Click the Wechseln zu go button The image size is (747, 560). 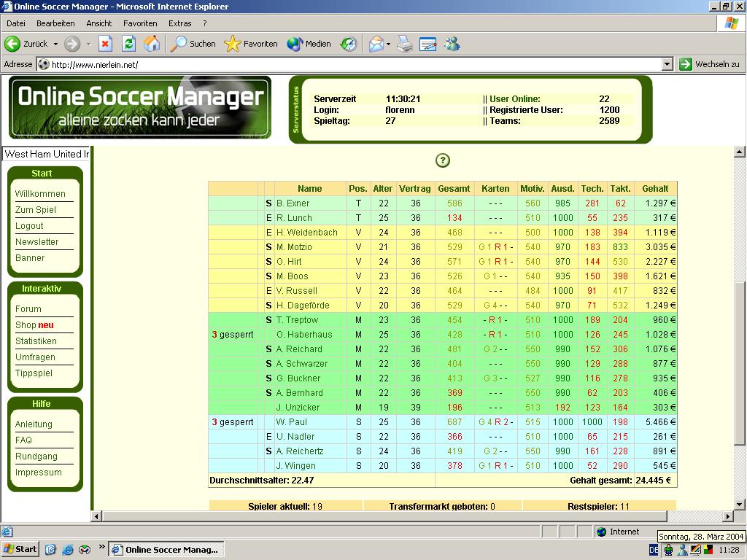(709, 64)
